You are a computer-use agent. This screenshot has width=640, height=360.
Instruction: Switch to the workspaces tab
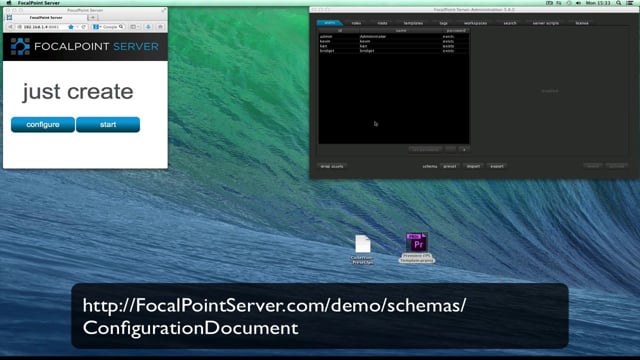point(476,23)
